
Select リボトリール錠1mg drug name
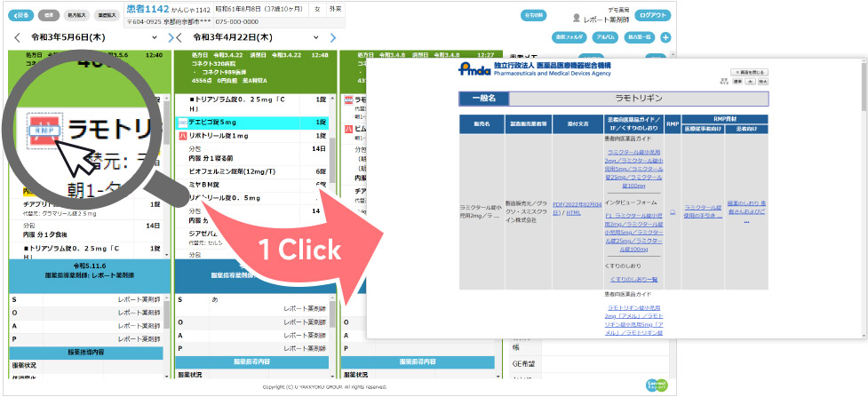tap(219, 136)
